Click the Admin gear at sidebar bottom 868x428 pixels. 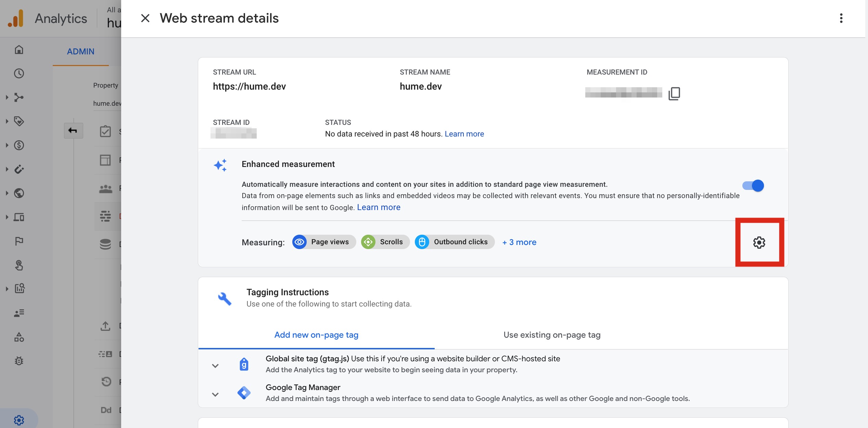coord(19,420)
